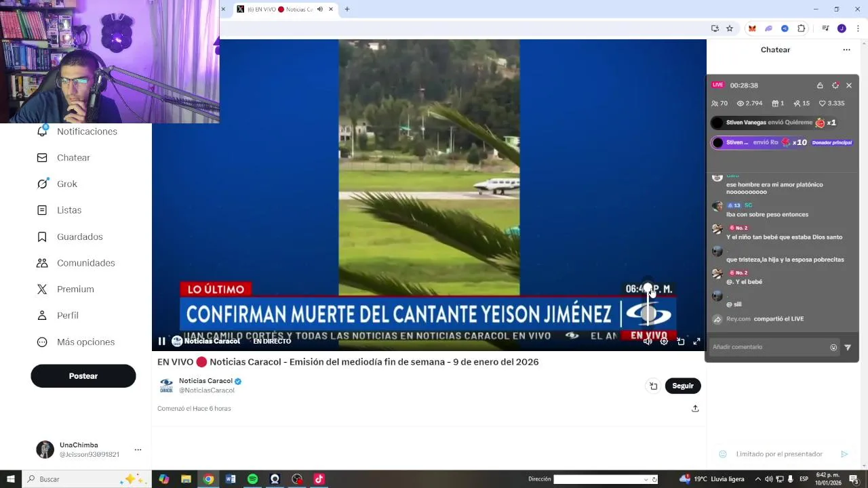Open Spotify from the taskbar
The height and width of the screenshot is (488, 868).
pos(253,479)
